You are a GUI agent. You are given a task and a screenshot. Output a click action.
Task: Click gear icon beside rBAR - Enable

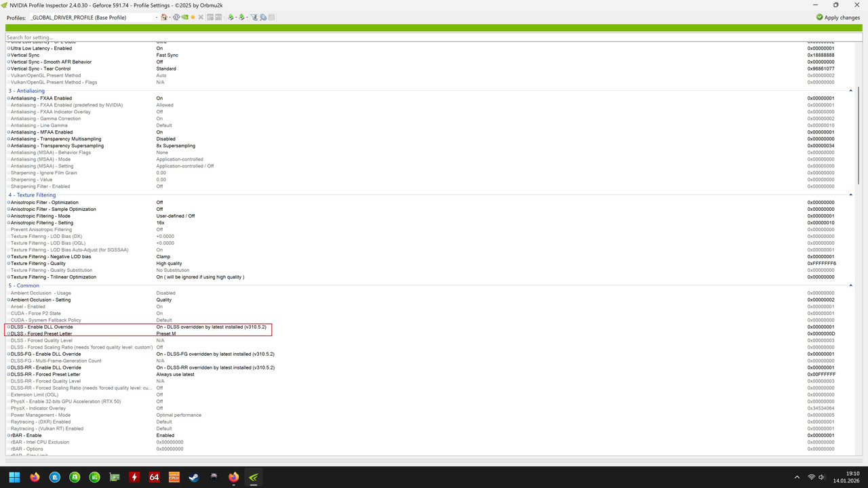[x=9, y=435]
